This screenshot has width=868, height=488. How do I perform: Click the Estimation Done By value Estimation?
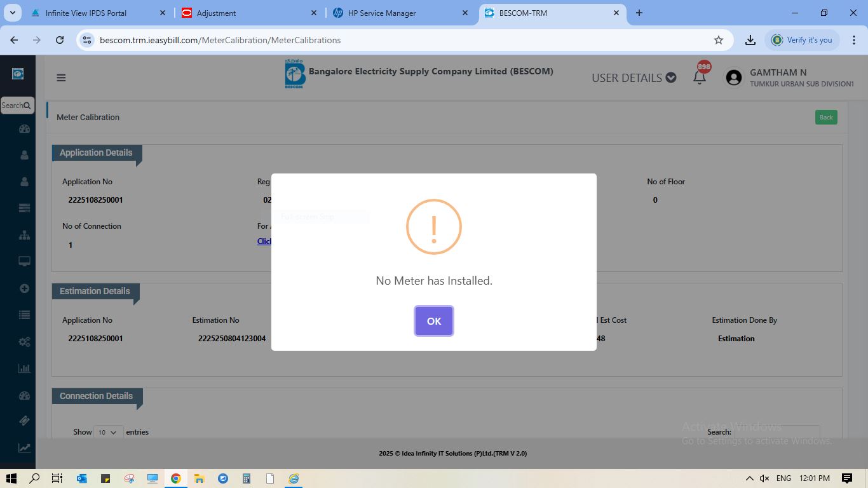[736, 339]
